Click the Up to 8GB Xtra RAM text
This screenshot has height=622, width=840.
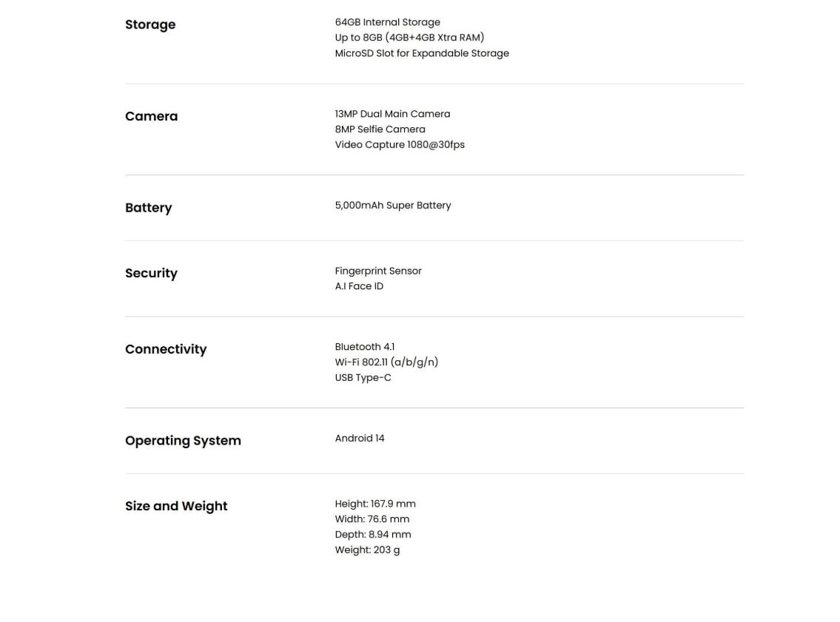(409, 38)
